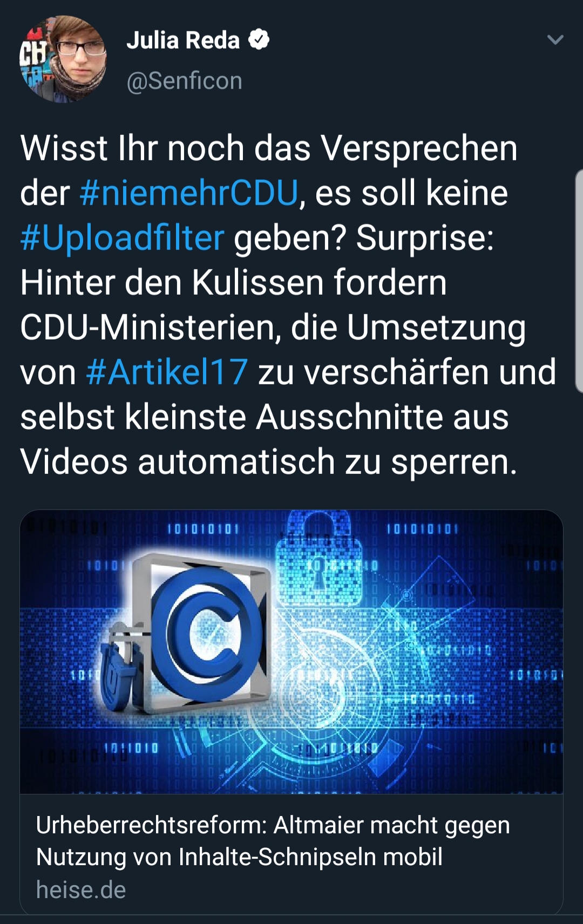Click the heise.de domain label
The image size is (583, 924).
pyautogui.click(x=81, y=890)
